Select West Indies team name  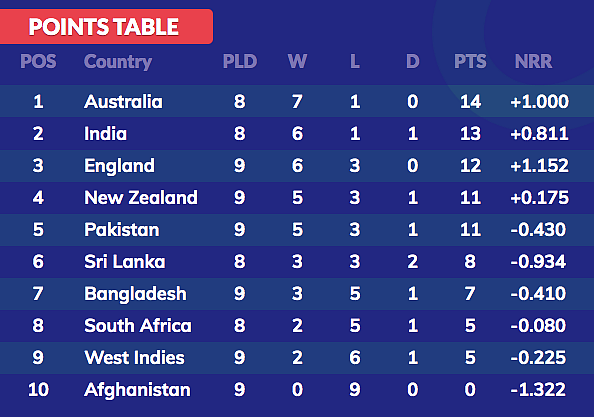click(x=134, y=358)
